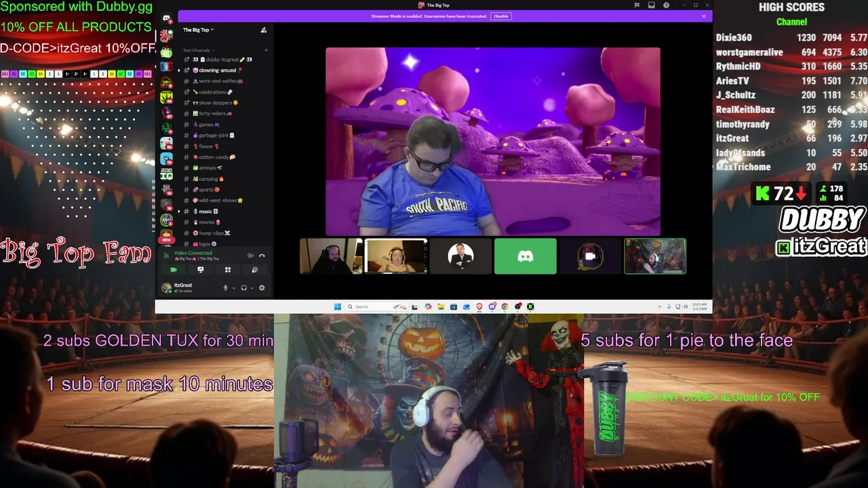Open the microphone input options arrow

point(234,288)
